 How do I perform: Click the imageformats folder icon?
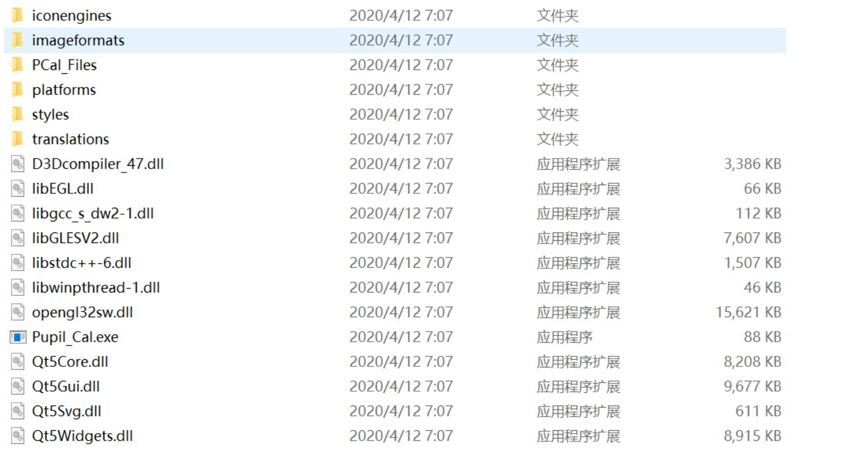(18, 40)
